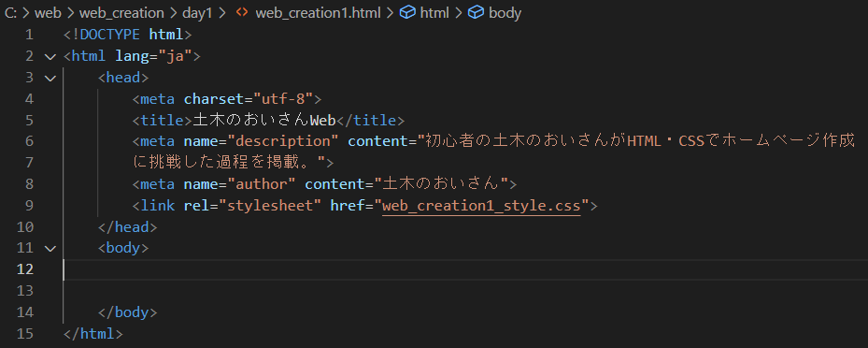Viewport: 868px width, 348px height.
Task: Click the closing </html> tag
Action: tap(93, 334)
